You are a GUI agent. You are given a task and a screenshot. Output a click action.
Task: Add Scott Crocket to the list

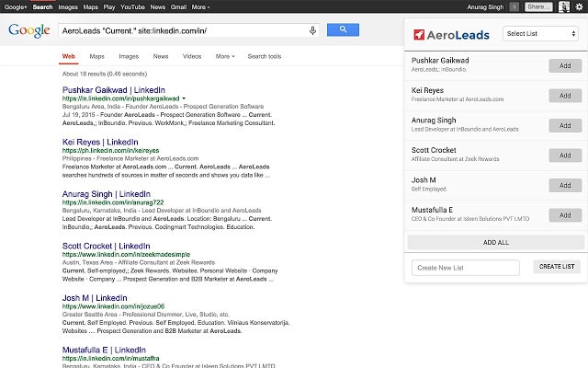coord(565,155)
